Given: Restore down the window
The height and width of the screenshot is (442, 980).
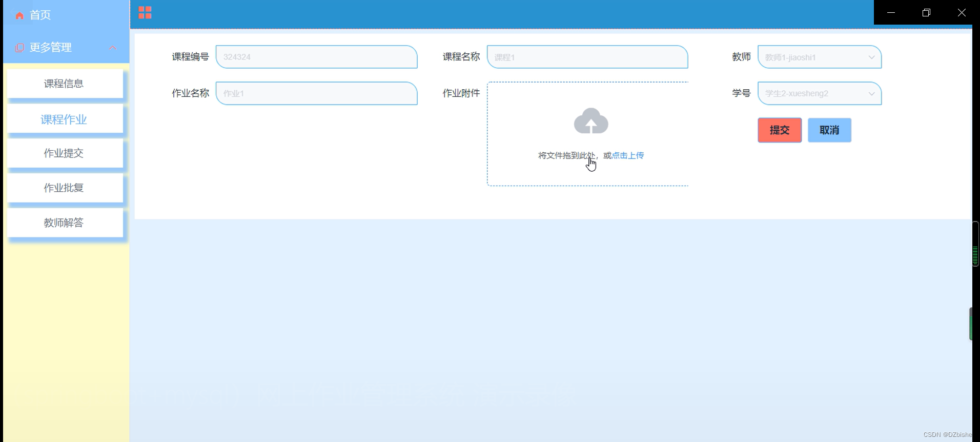Looking at the screenshot, I should pos(926,13).
